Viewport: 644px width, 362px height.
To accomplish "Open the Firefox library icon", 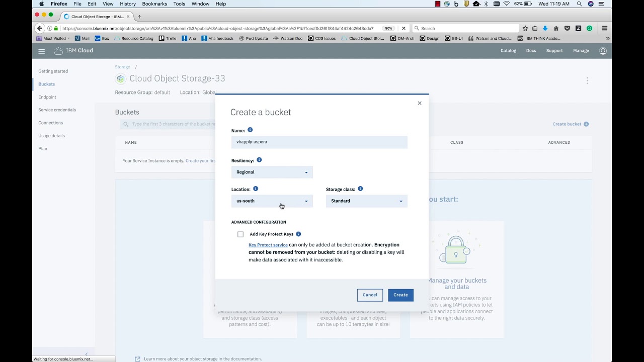I will [x=535, y=29].
